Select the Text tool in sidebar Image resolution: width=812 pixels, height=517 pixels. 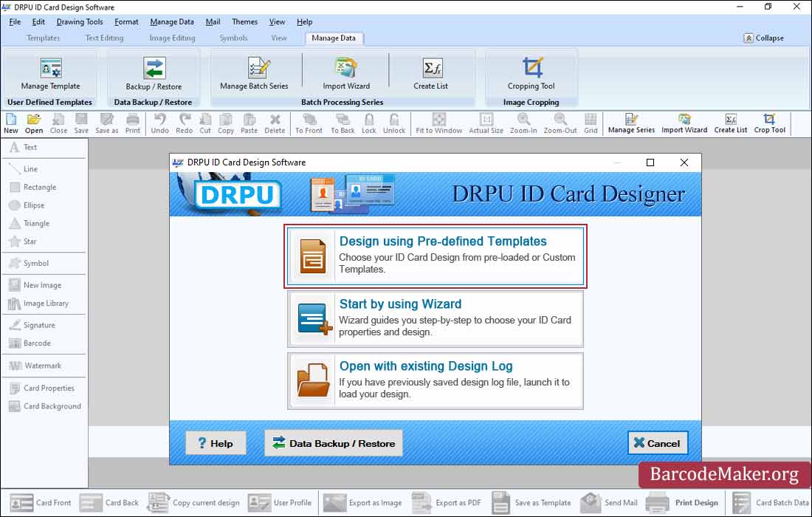[x=24, y=147]
